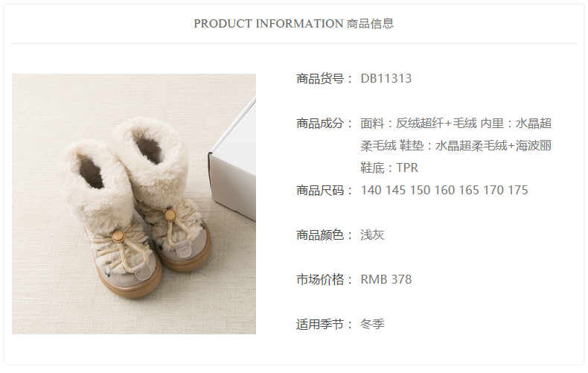
Task: Click the fabric text 反绒超纤+毛绒
Action: point(436,123)
